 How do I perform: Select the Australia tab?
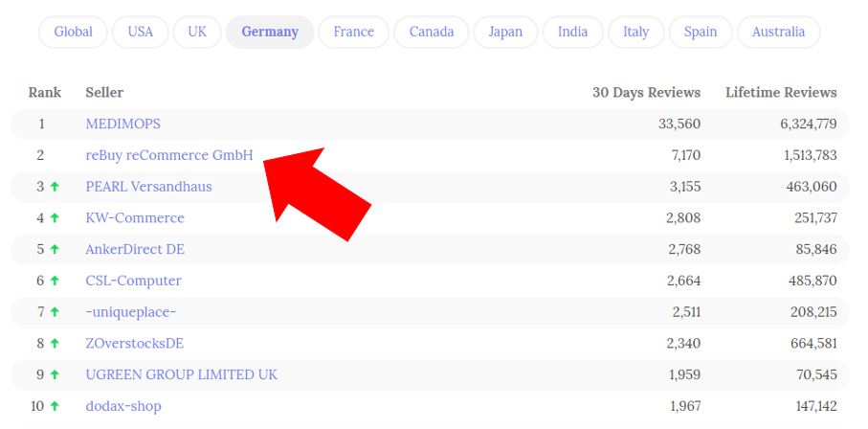point(778,32)
